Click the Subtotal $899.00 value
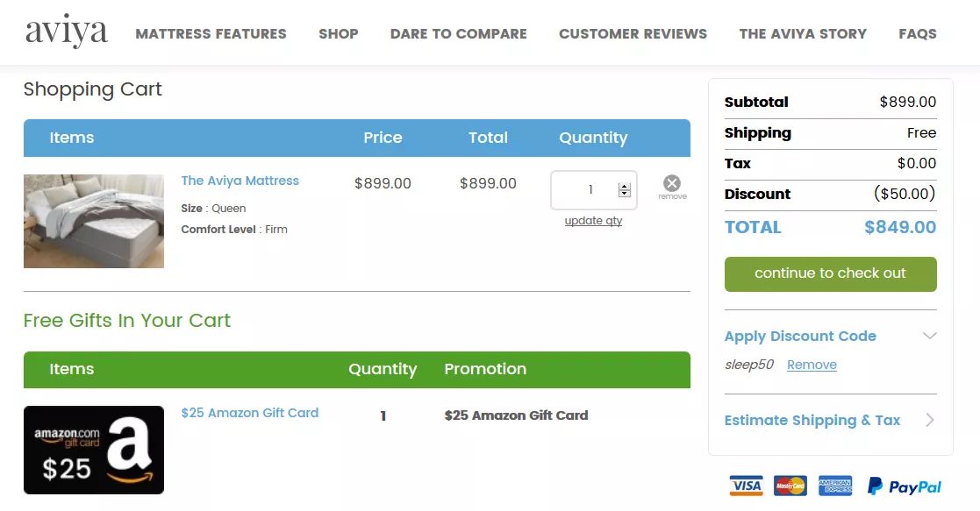This screenshot has width=980, height=511. tap(907, 102)
